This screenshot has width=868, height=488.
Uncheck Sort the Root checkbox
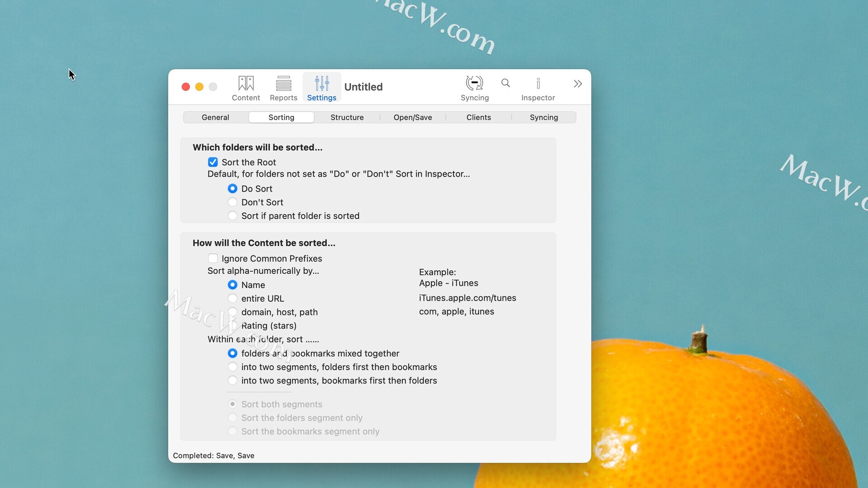tap(213, 162)
